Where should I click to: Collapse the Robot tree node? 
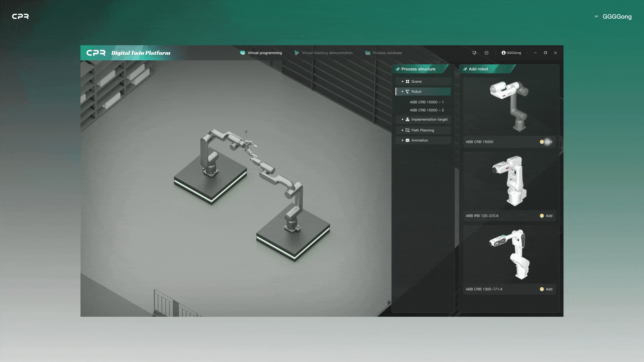tap(403, 92)
